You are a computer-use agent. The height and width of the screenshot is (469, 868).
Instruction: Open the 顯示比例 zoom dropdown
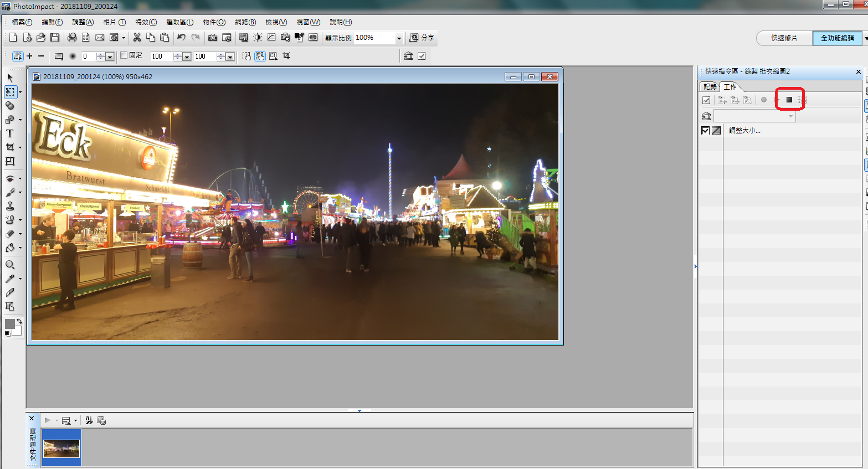point(398,38)
